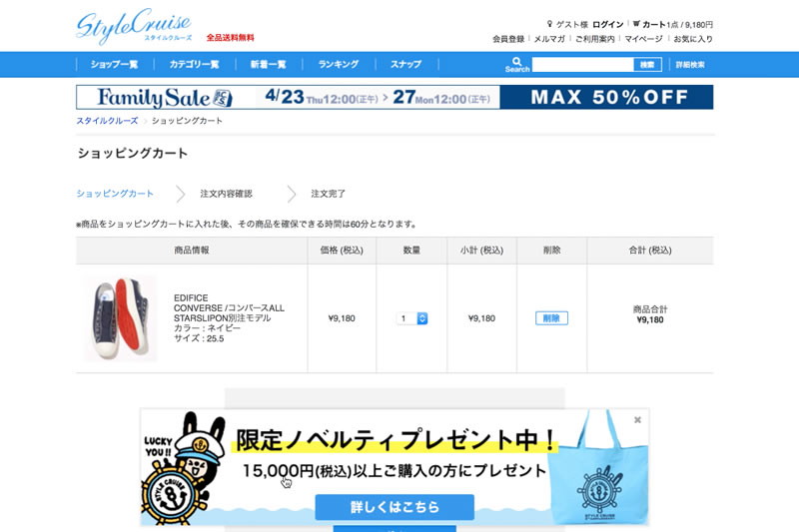799x532 pixels.
Task: Click the search input field
Action: pyautogui.click(x=582, y=65)
